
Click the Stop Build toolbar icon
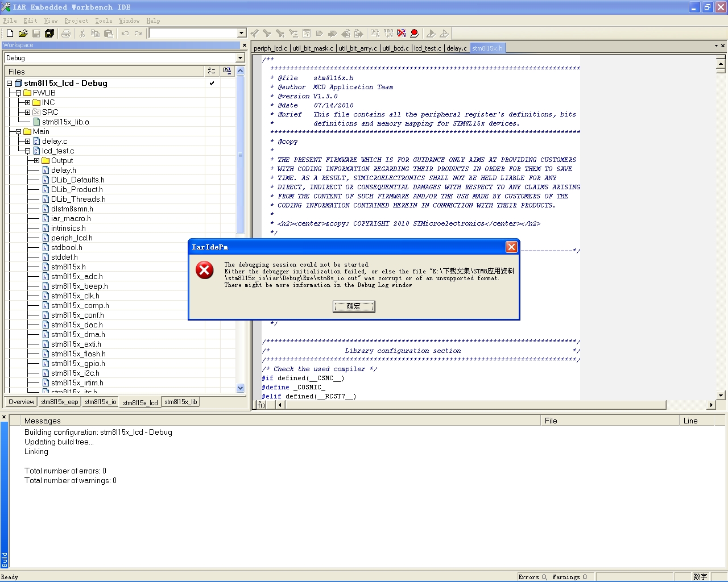point(402,34)
